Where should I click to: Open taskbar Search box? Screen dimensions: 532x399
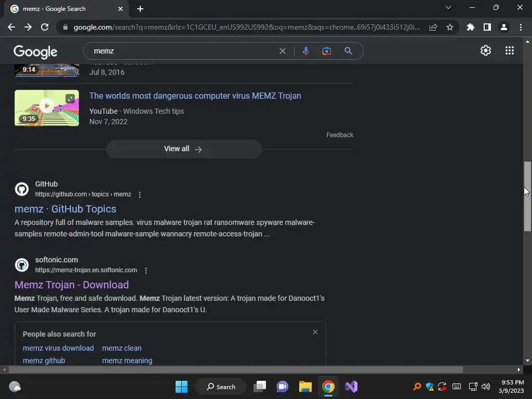(x=221, y=387)
